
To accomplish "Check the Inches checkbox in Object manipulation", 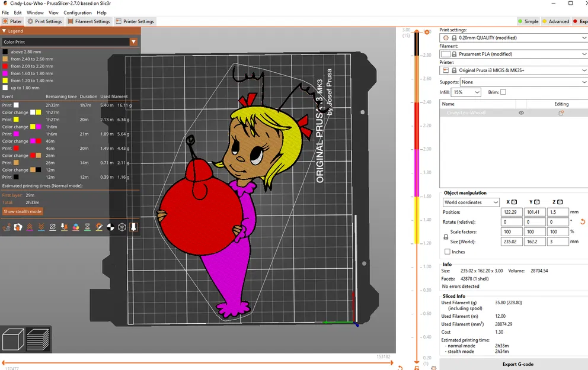I will 448,251.
